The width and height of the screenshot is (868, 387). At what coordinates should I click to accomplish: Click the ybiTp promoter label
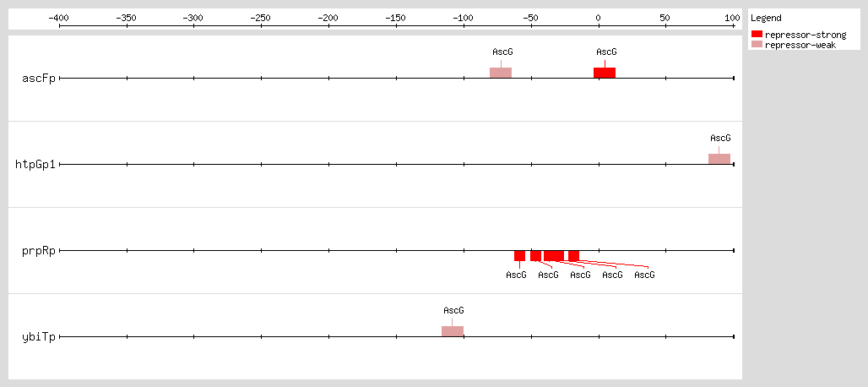pos(39,336)
